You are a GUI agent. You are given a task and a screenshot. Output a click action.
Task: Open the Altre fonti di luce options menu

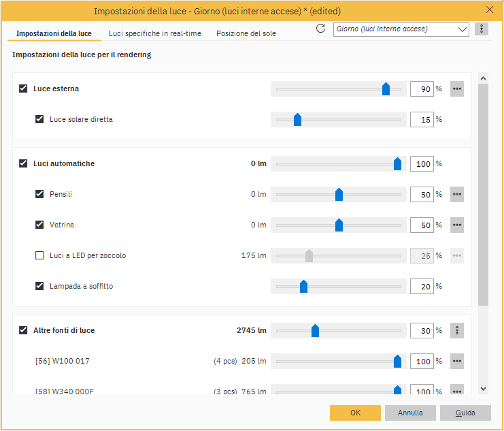pos(457,330)
